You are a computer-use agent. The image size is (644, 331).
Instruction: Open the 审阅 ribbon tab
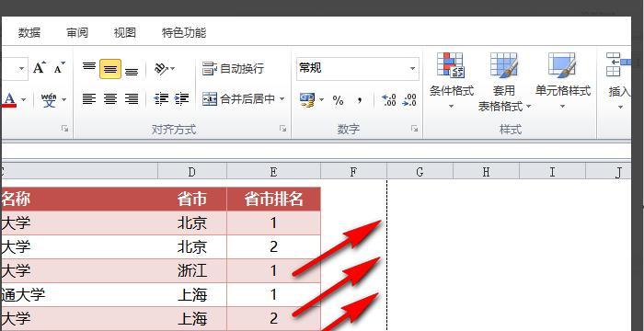[x=77, y=33]
